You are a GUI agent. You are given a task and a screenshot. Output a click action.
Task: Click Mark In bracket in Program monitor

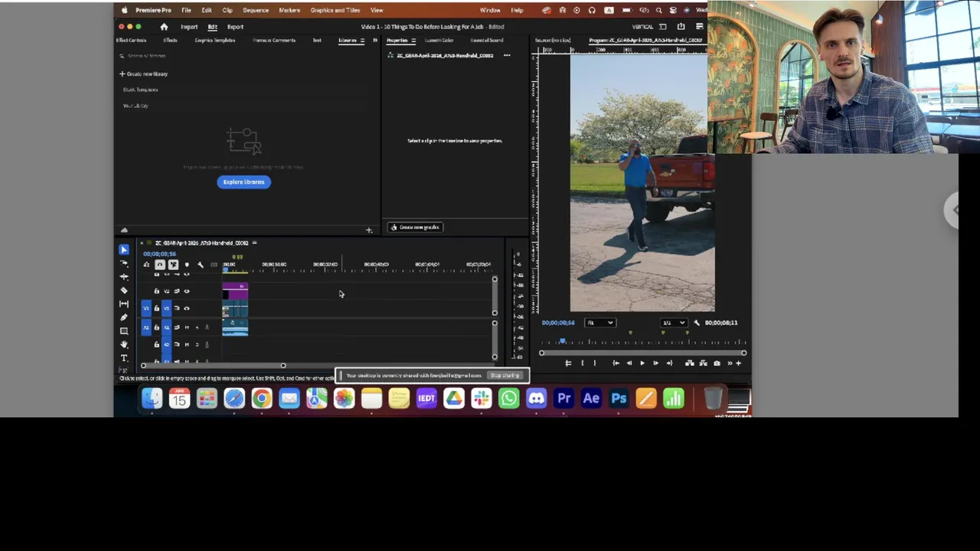tap(582, 364)
